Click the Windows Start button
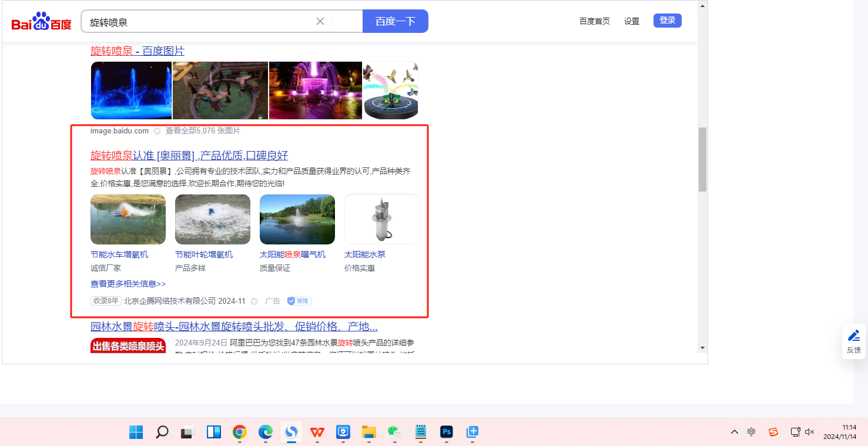The width and height of the screenshot is (868, 446). click(x=136, y=432)
